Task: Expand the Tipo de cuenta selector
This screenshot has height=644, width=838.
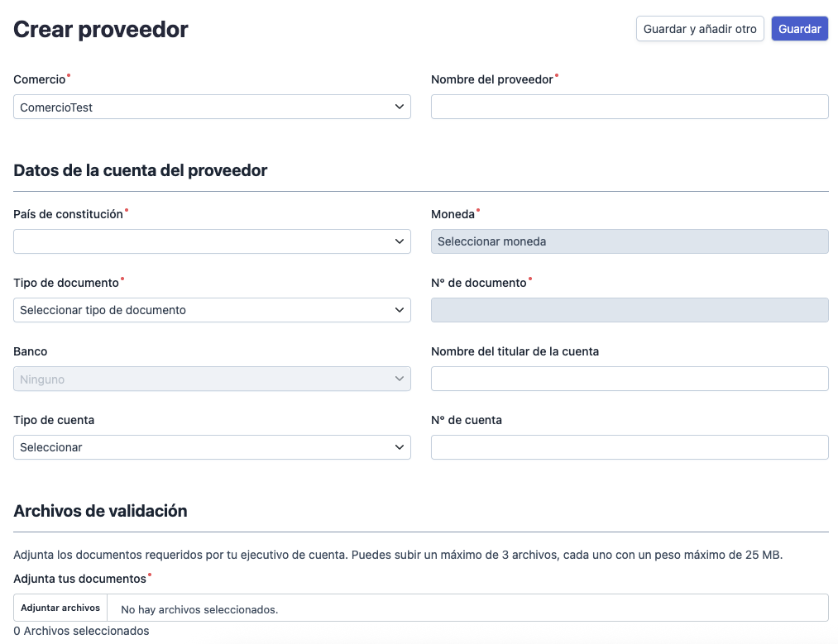Action: point(211,446)
